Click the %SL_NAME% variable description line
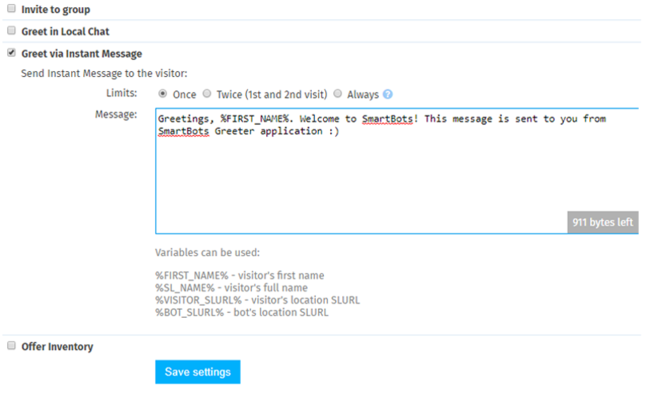 pyautogui.click(x=231, y=288)
